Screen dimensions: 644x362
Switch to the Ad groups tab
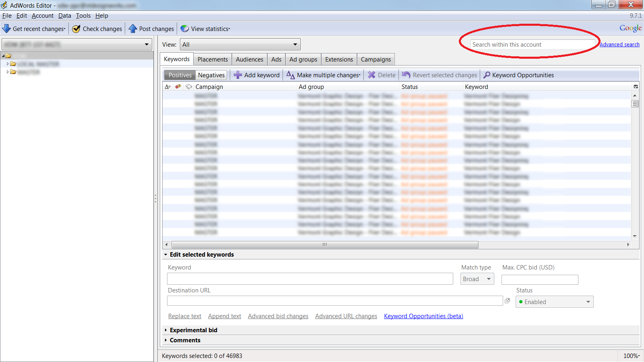[x=303, y=60]
